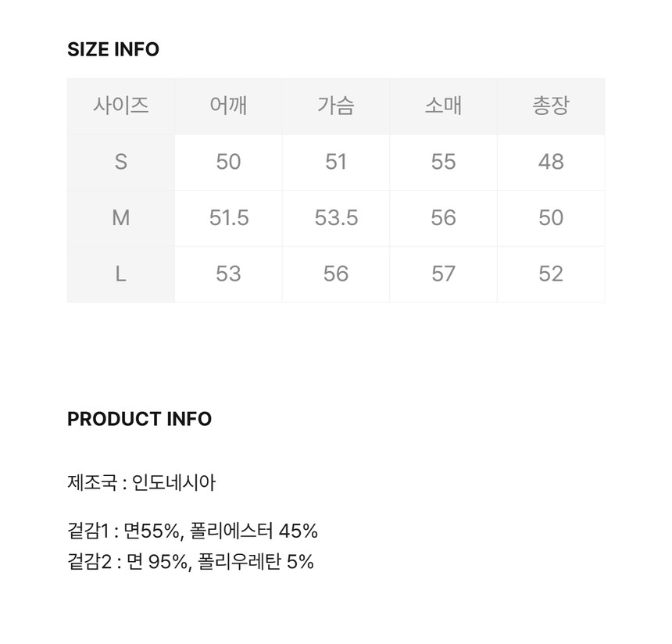Click the PRODUCT INFO heading

pos(139,419)
